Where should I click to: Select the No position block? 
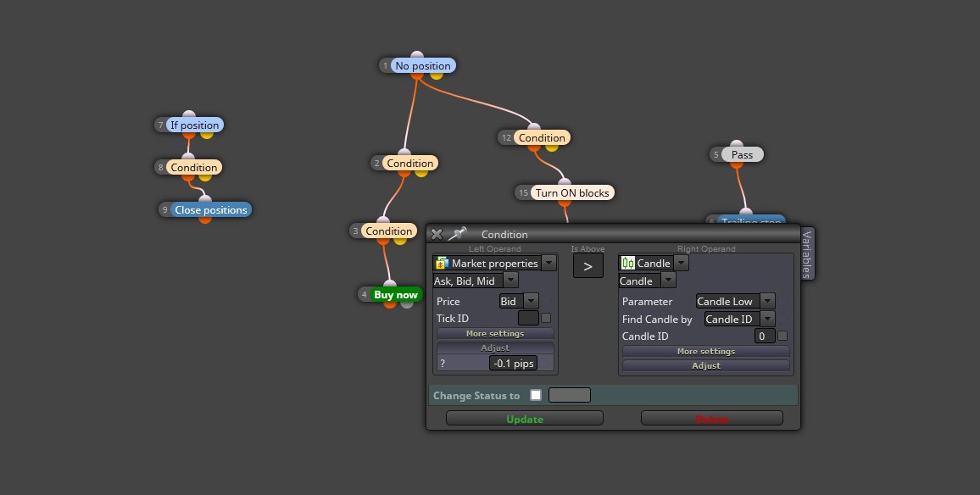point(422,65)
